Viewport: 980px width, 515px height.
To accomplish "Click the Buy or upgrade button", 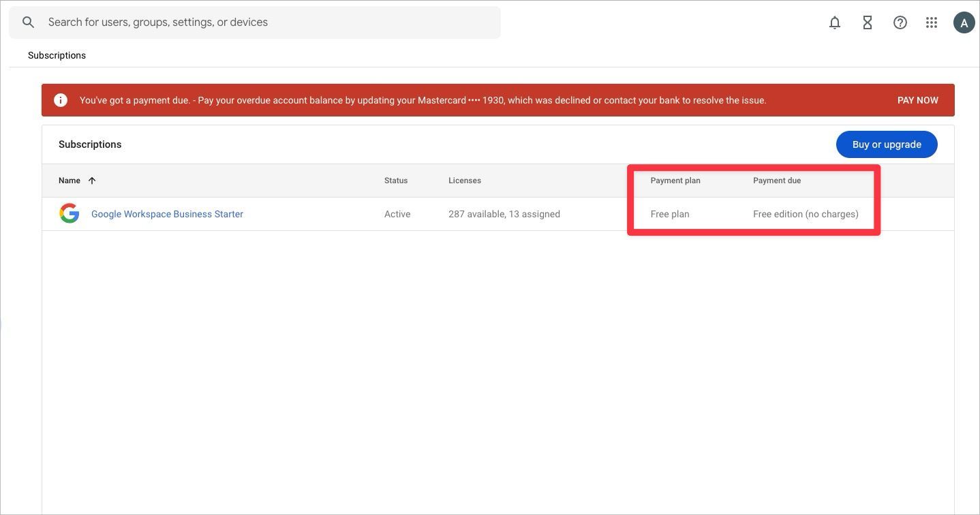I will pos(887,144).
